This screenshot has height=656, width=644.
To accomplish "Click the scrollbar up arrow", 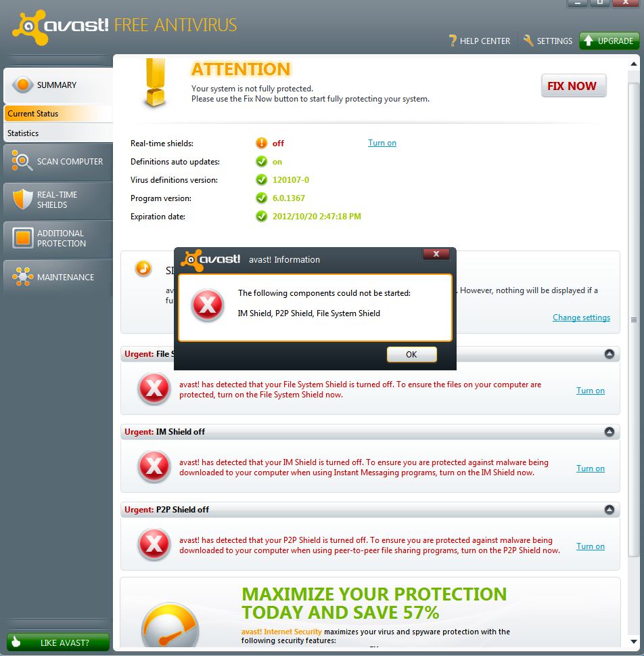I will pos(634,64).
